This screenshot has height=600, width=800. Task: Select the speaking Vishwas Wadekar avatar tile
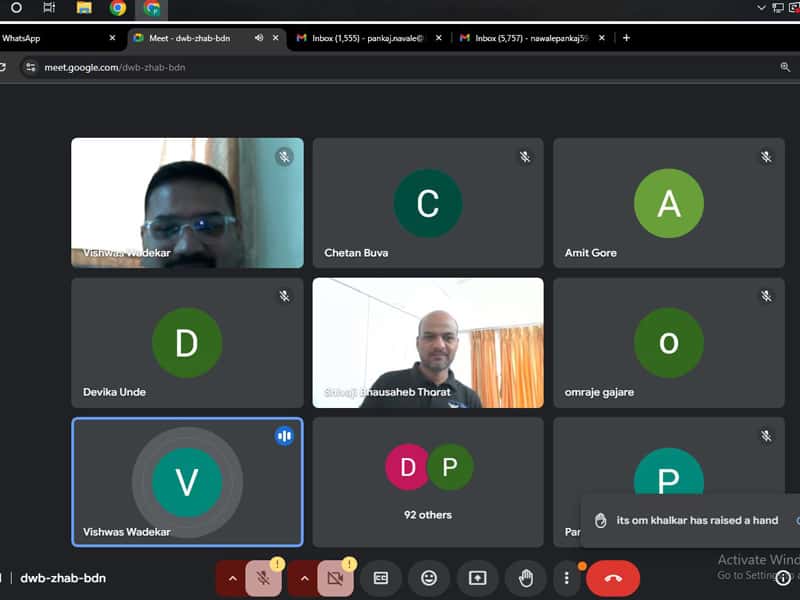coord(187,482)
